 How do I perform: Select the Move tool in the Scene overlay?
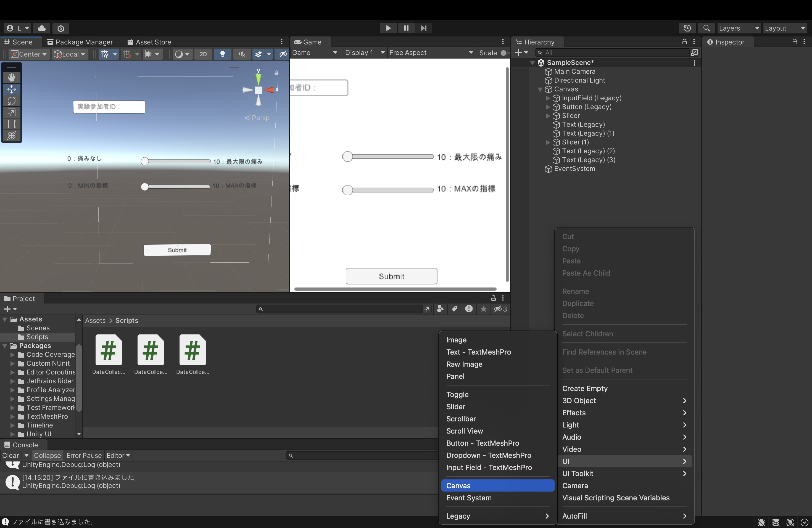tap(12, 89)
